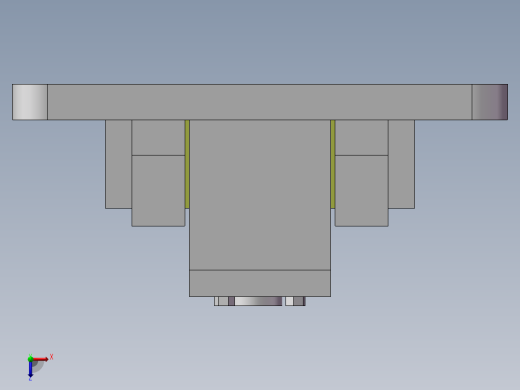Click the light rounded left end of top plate
The width and height of the screenshot is (520, 390).
[x=30, y=102]
